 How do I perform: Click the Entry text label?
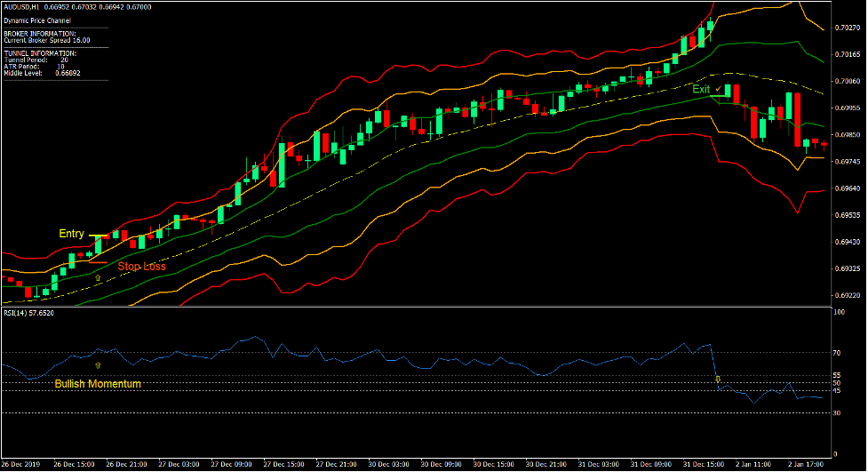pyautogui.click(x=71, y=234)
